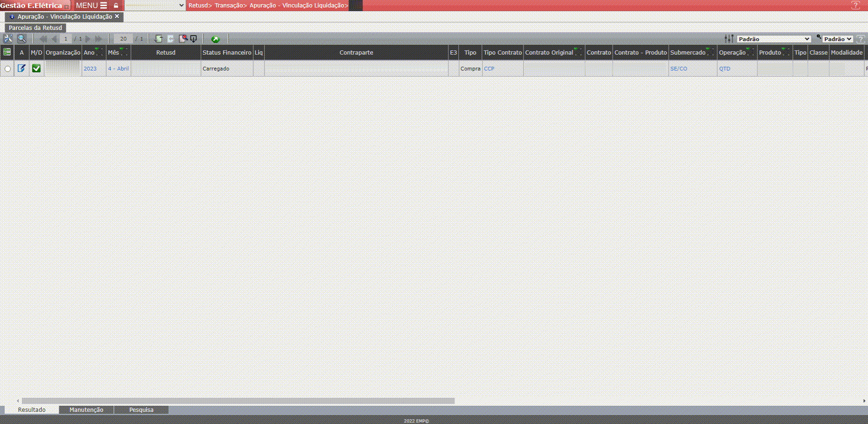Open the wide Padrão layout dropdown
The width and height of the screenshot is (868, 424).
[x=774, y=39]
